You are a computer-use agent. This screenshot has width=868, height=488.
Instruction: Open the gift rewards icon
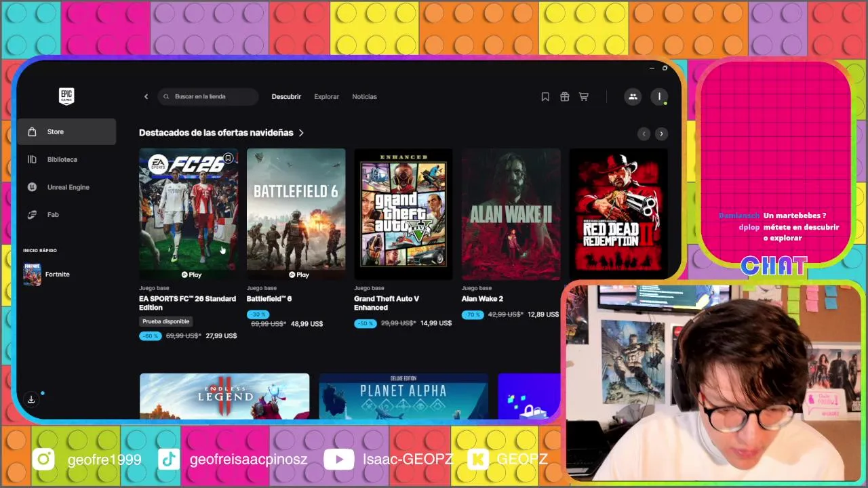(x=564, y=97)
